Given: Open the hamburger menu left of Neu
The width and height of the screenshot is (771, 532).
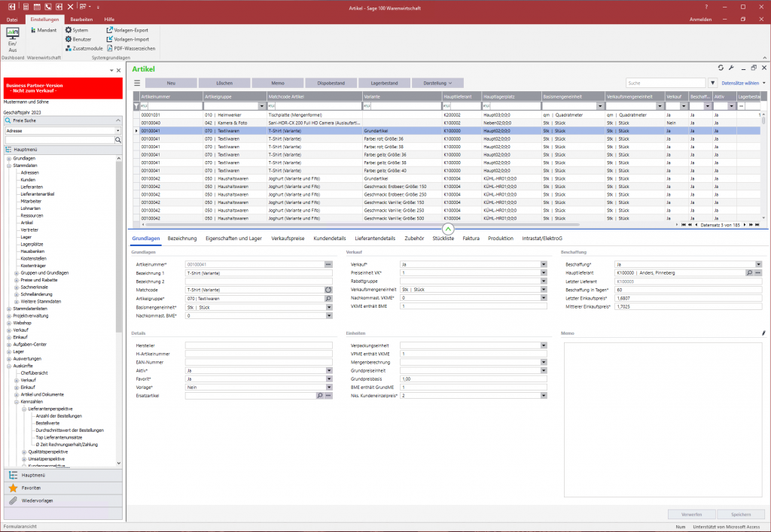Looking at the screenshot, I should pyautogui.click(x=137, y=83).
